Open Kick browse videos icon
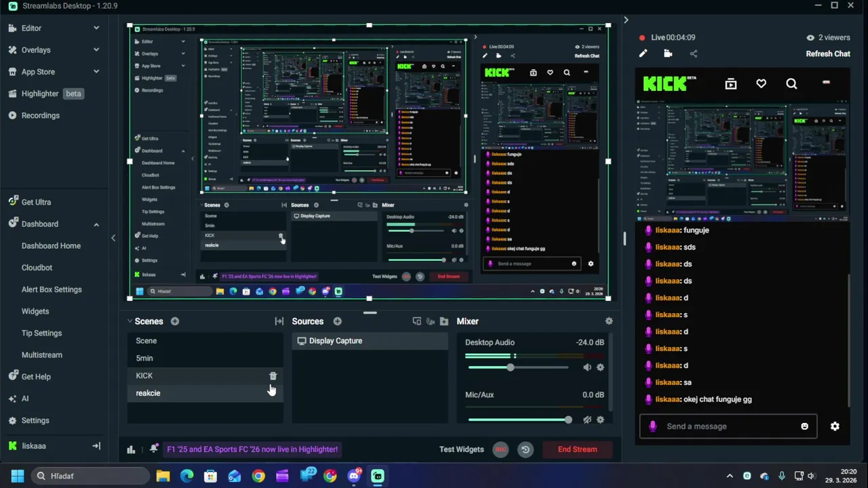Image resolution: width=868 pixels, height=488 pixels. [x=730, y=84]
